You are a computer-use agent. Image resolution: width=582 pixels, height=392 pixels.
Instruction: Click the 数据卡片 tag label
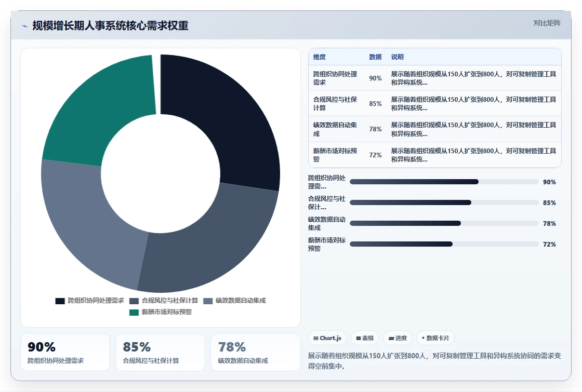click(x=438, y=338)
